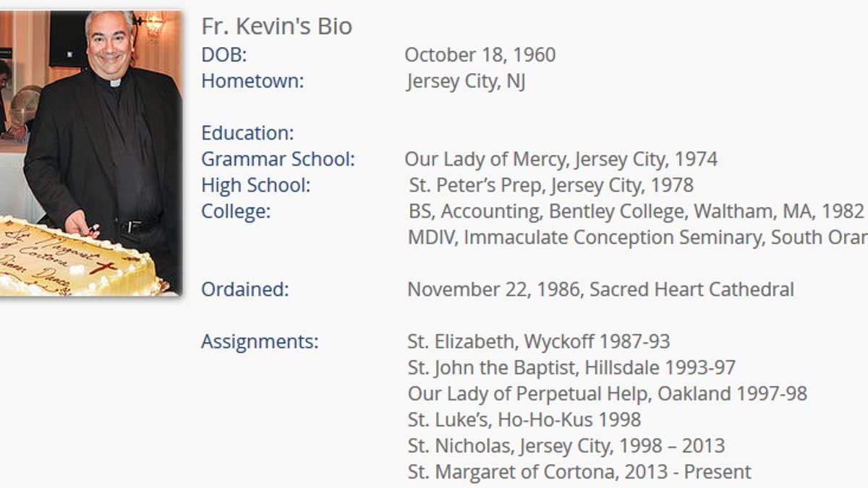Click Our Lady of Mercy, Jersey City entry
This screenshot has height=488, width=868.
(561, 159)
